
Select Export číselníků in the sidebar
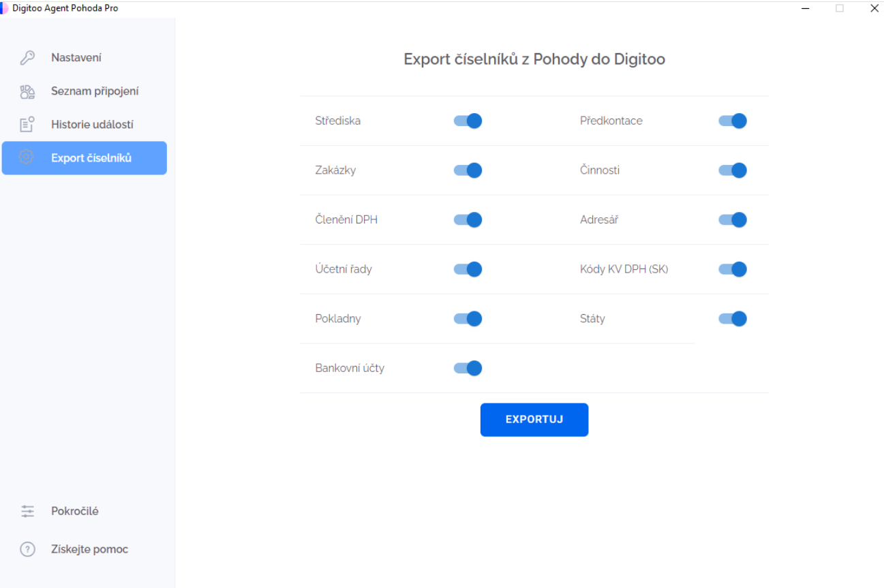pyautogui.click(x=85, y=158)
